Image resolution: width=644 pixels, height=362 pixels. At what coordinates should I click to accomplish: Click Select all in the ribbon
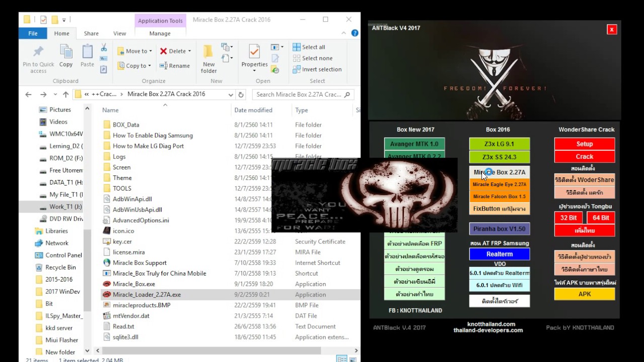tap(309, 47)
